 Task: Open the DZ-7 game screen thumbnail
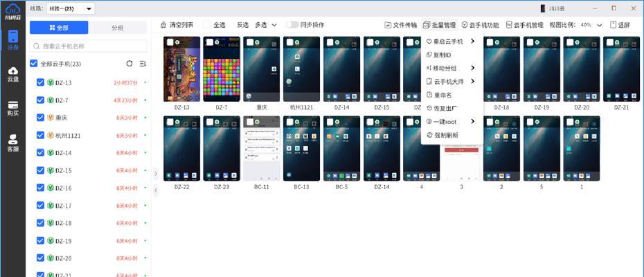(222, 69)
